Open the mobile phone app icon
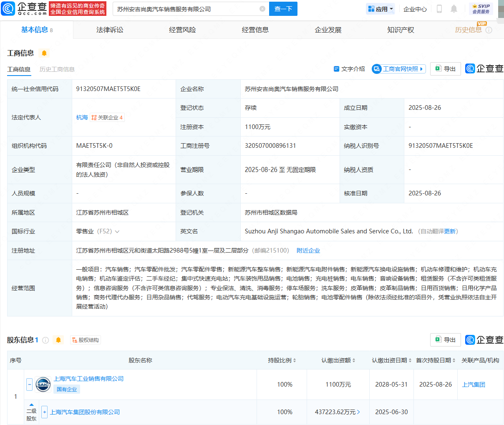 click(x=439, y=9)
